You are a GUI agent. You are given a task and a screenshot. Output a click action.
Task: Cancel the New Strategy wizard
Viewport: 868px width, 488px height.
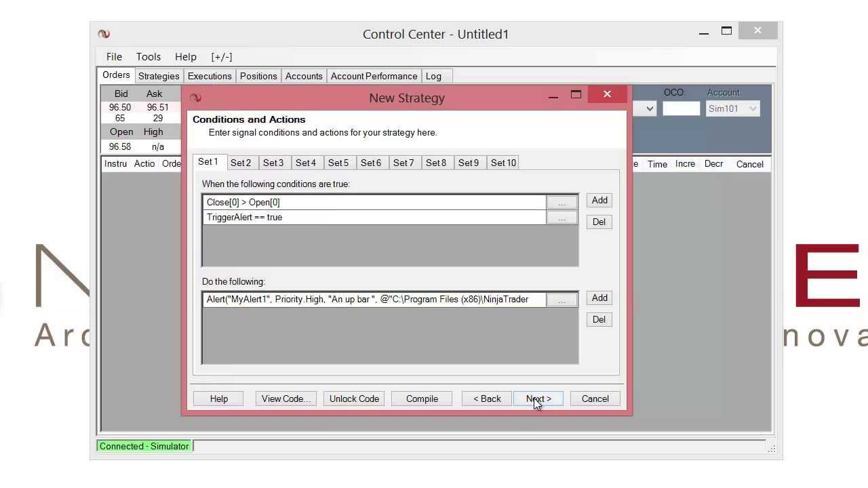595,399
